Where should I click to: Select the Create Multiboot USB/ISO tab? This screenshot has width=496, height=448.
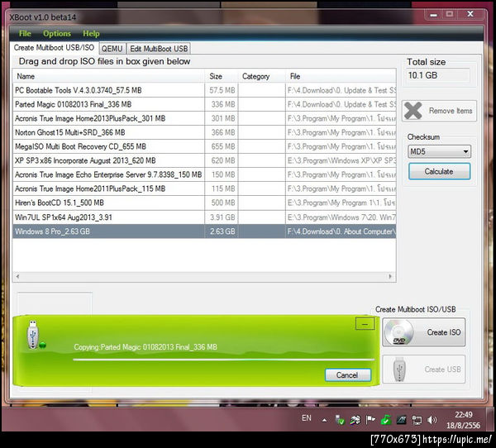[54, 48]
